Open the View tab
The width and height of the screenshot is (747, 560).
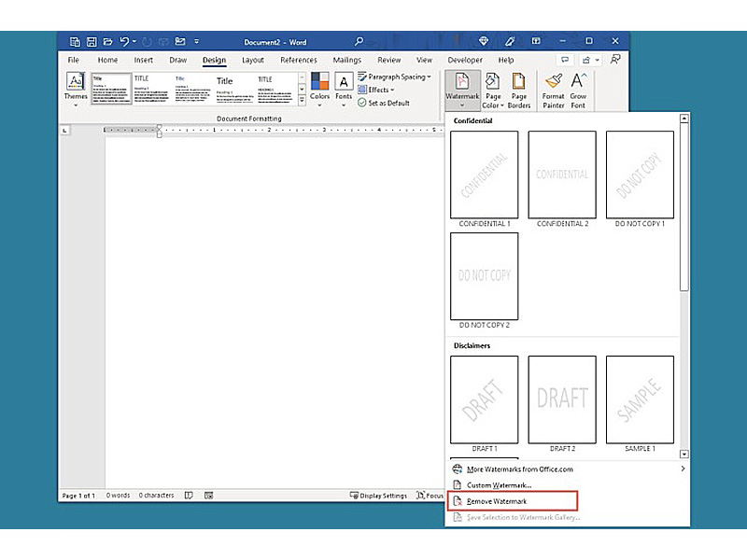click(424, 60)
